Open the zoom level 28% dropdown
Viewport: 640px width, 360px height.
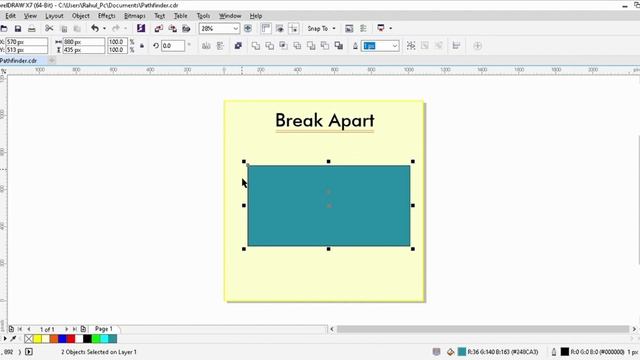(236, 29)
